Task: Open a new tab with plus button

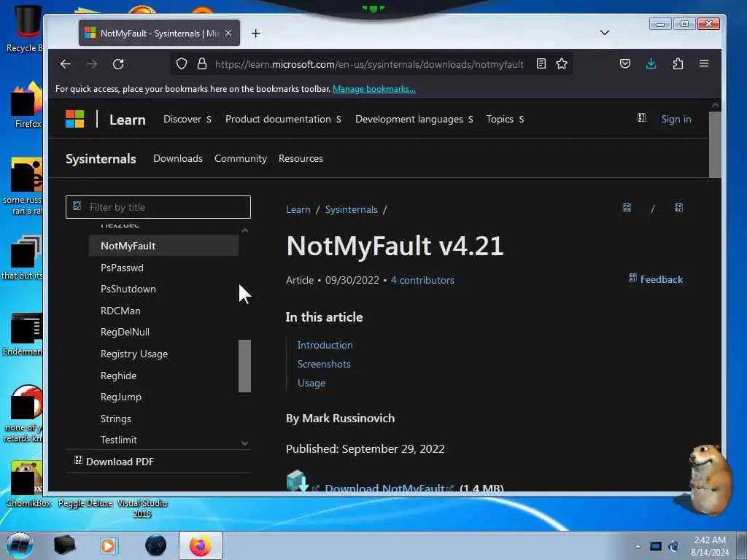Action: point(256,34)
